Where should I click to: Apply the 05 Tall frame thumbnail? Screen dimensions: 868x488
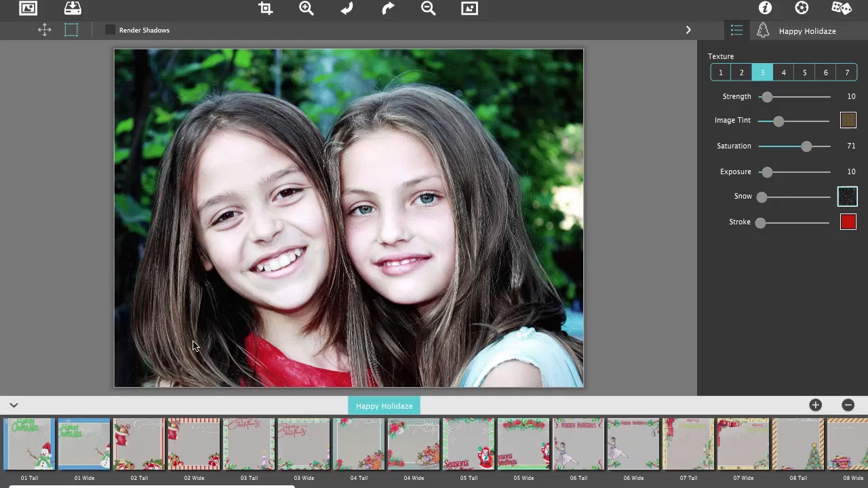[469, 445]
